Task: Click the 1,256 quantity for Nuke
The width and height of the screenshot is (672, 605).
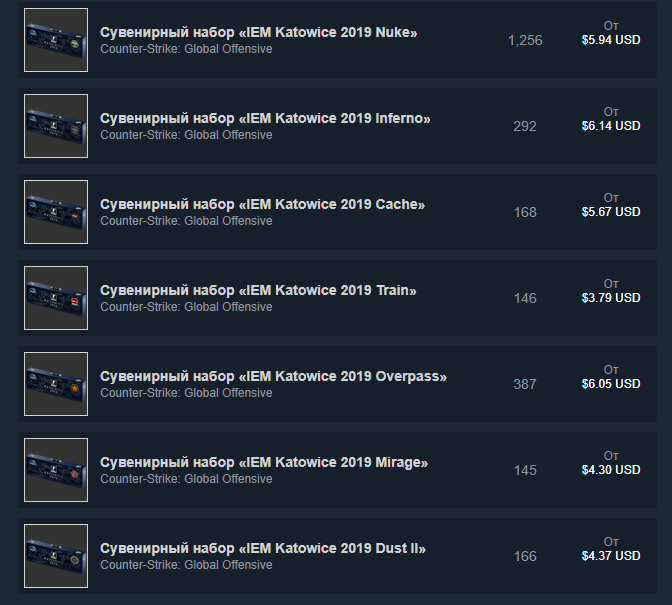Action: point(525,40)
